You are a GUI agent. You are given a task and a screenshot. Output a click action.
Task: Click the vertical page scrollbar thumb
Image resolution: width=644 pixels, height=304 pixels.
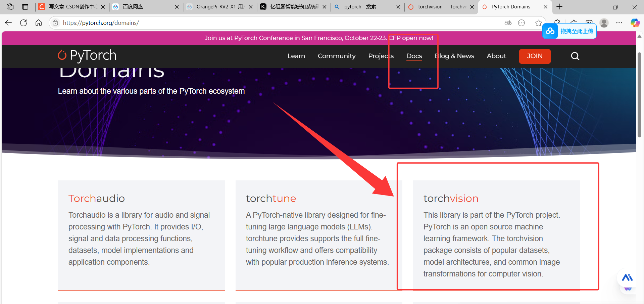point(640,94)
